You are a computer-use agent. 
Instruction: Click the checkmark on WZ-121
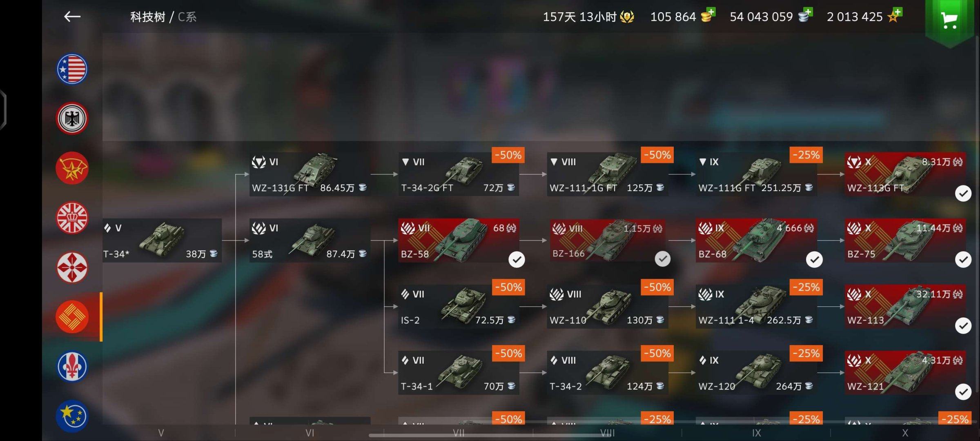pos(963,392)
